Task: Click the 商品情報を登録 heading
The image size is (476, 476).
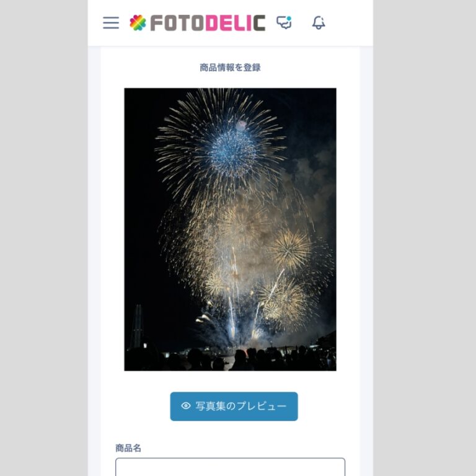Action: [230, 68]
